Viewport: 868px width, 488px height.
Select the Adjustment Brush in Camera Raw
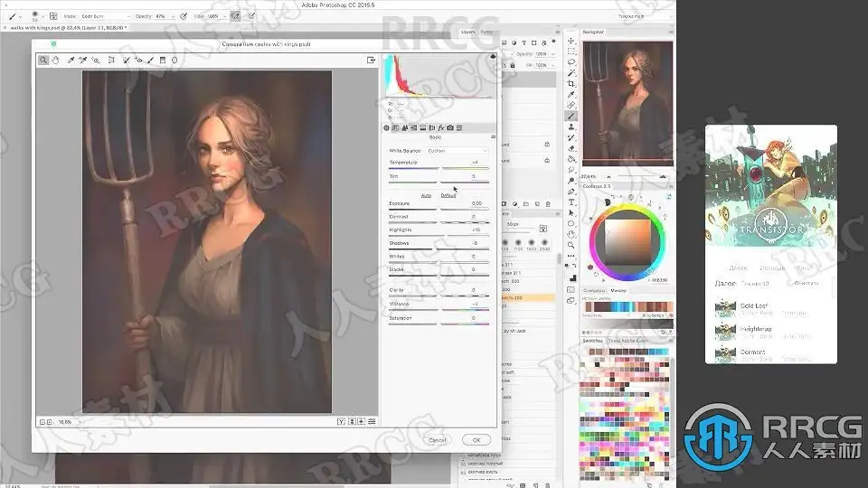tap(150, 60)
